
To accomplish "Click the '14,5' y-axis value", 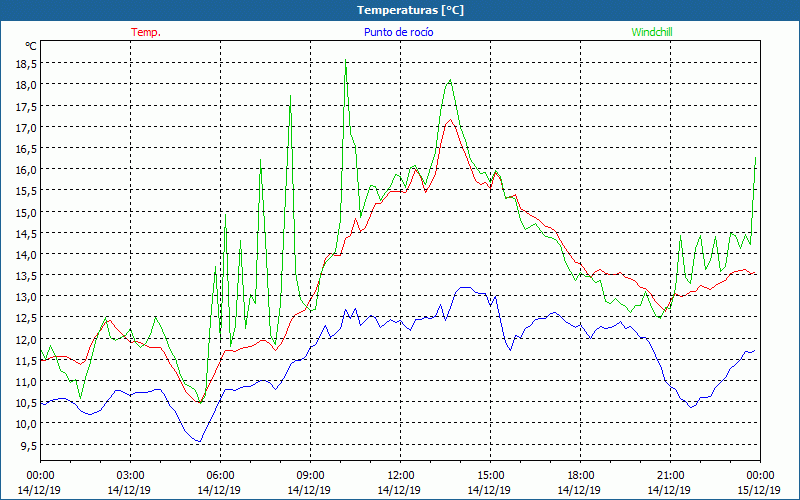I will coord(27,233).
